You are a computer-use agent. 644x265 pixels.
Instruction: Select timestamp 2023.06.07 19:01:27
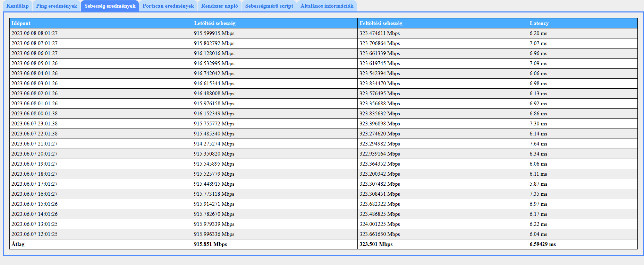tap(35, 164)
